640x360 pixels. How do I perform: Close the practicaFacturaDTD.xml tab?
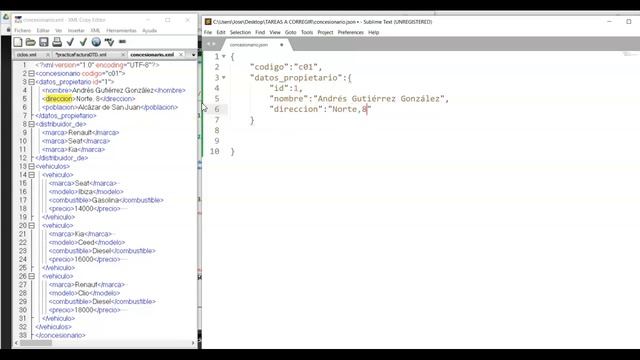123,55
